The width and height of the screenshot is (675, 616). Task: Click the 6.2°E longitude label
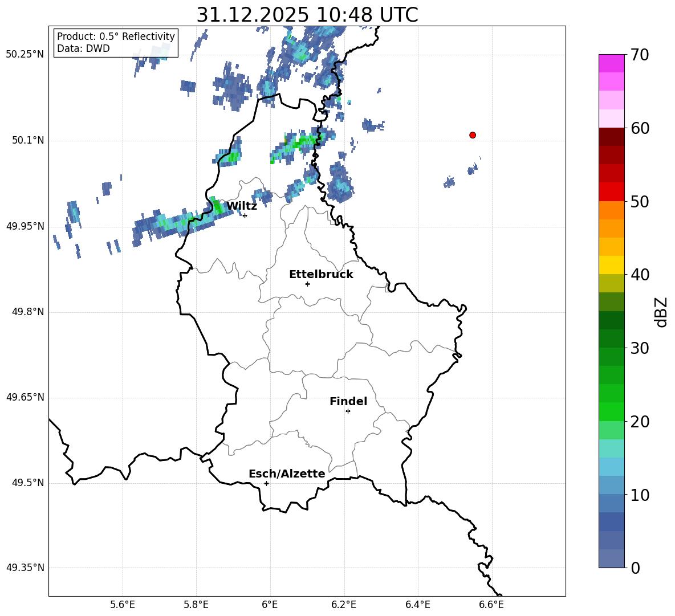tap(344, 605)
